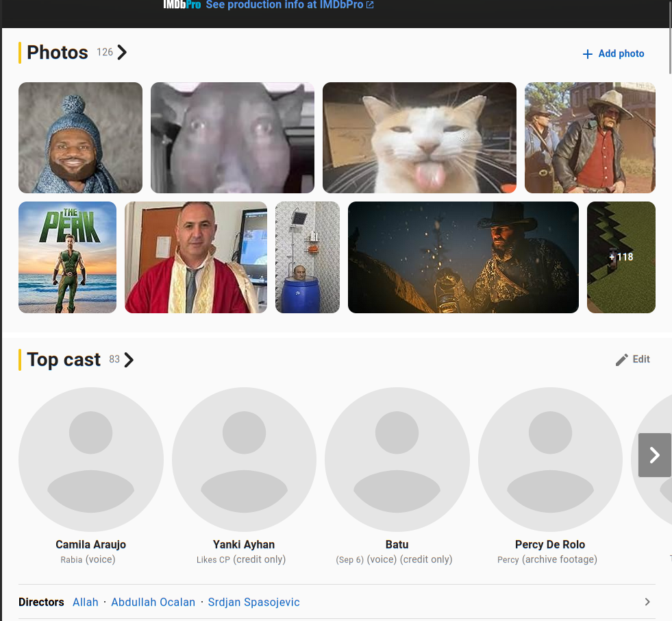Open Batu's avatar placeholder

pos(397,459)
